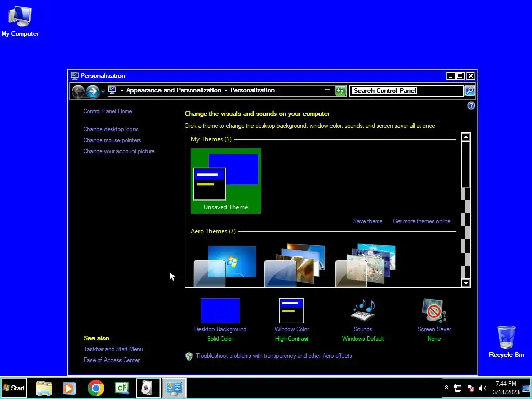Show hidden tray icons arrow

[x=446, y=388]
